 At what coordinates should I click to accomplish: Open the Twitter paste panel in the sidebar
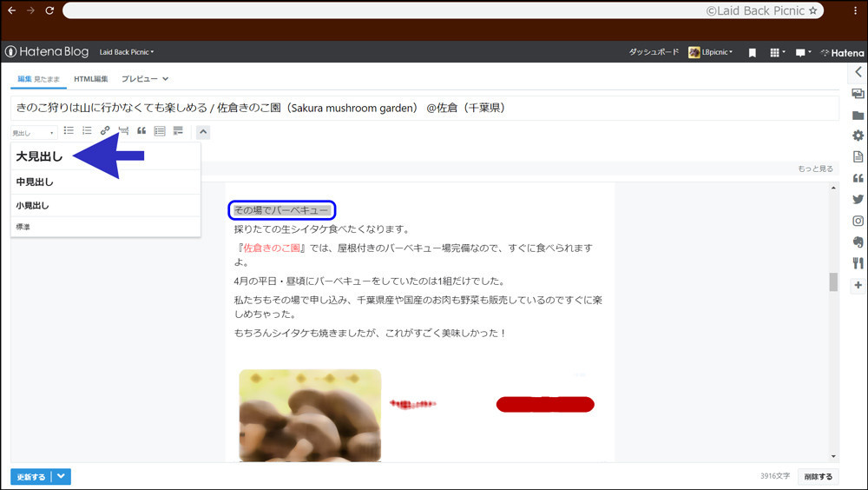pyautogui.click(x=858, y=199)
